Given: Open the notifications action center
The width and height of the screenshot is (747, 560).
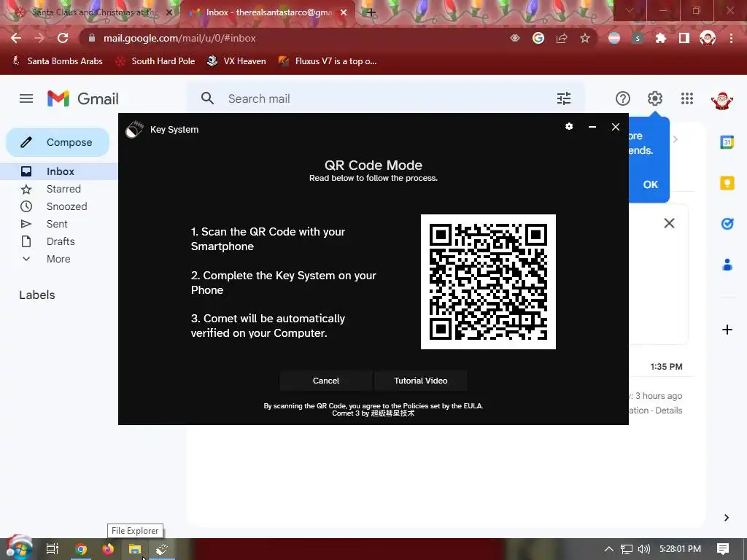Looking at the screenshot, I should [723, 549].
